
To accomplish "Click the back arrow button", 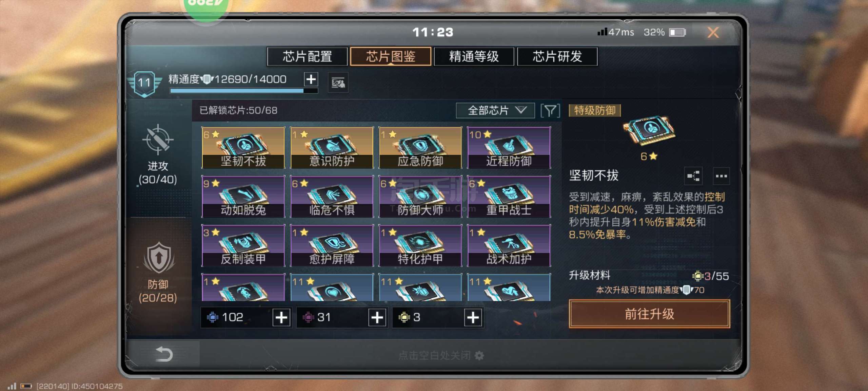I will coord(164,354).
